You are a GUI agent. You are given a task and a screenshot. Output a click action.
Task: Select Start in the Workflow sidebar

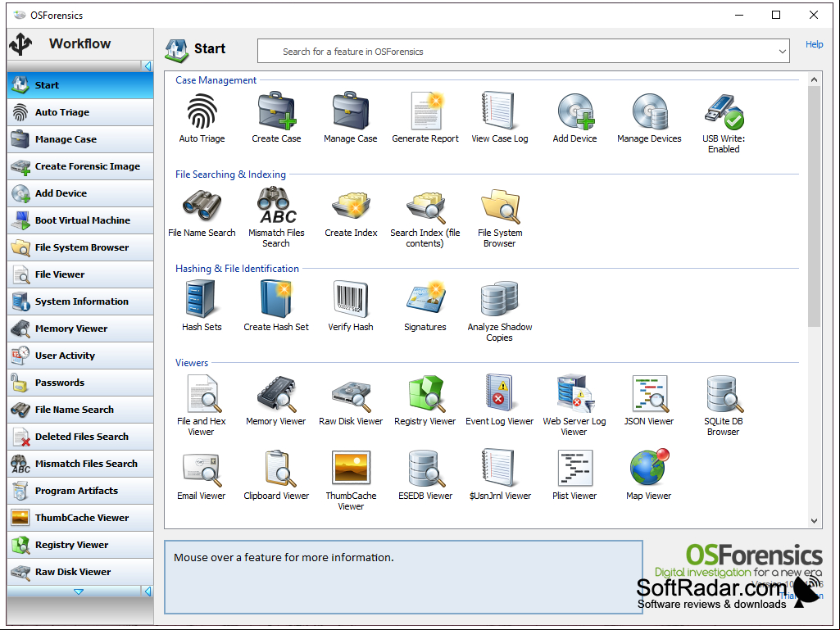coord(80,85)
